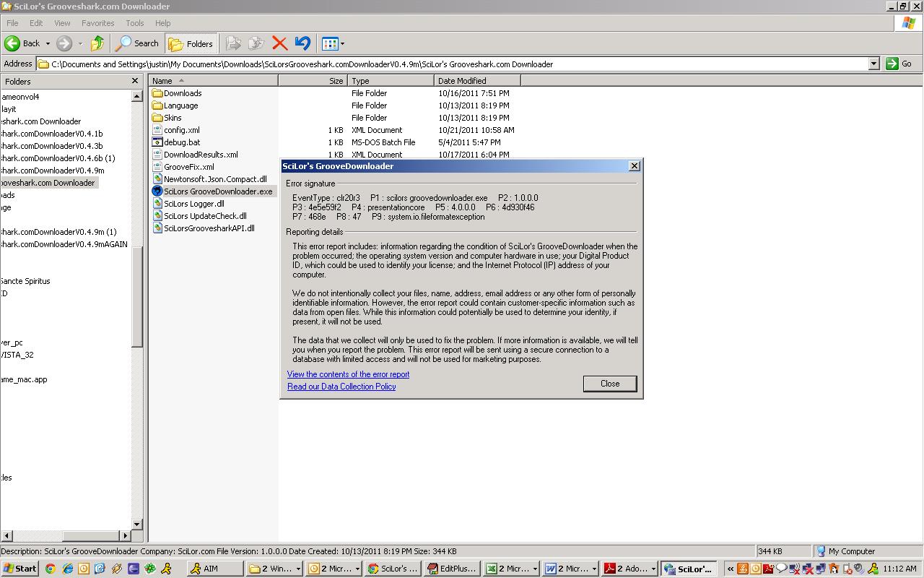Click the Forward navigation arrow icon

tap(64, 43)
